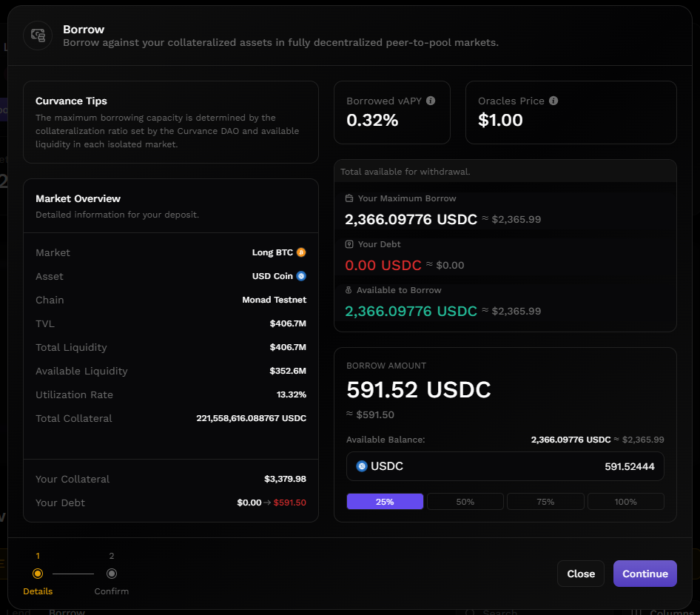Click the Your Maximum Borrow wallet icon
700x615 pixels.
pos(349,198)
